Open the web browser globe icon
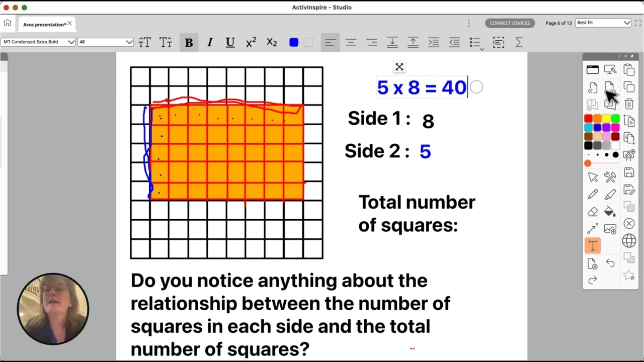644x362 pixels. click(629, 241)
